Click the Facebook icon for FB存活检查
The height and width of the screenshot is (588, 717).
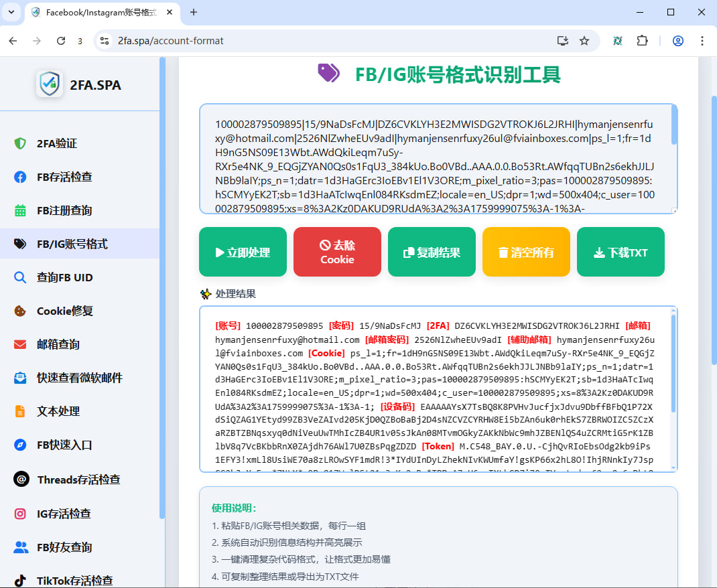point(20,177)
